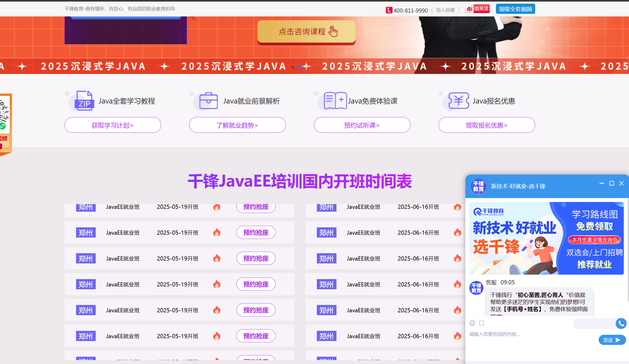Click the emoji smiley icon in chat input
The width and height of the screenshot is (629, 364).
[472, 323]
